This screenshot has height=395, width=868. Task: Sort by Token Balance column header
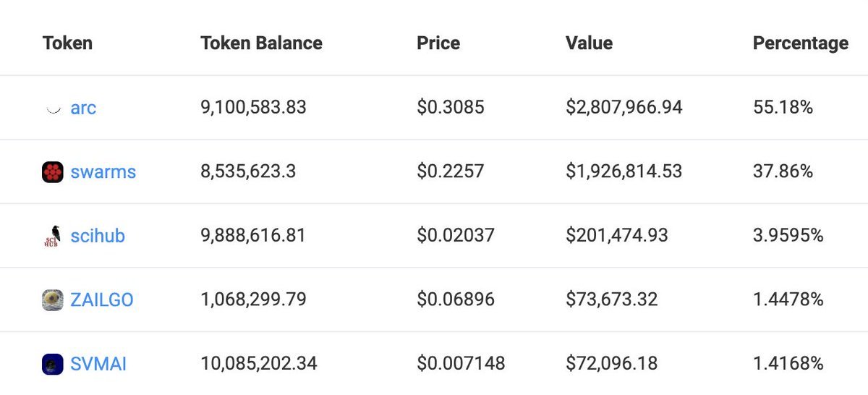(261, 43)
